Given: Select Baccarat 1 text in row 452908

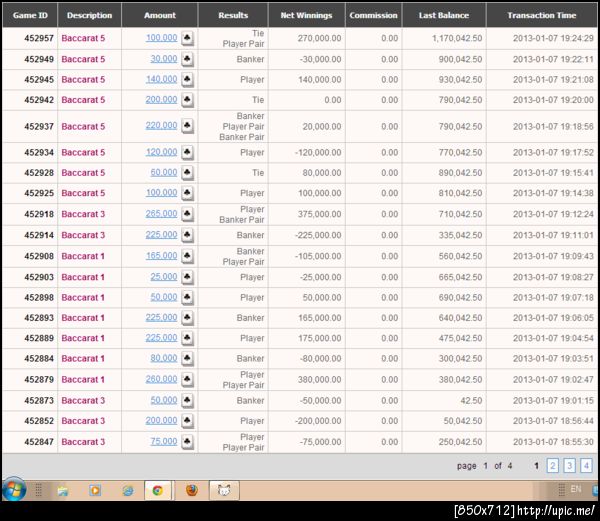Looking at the screenshot, I should point(83,256).
